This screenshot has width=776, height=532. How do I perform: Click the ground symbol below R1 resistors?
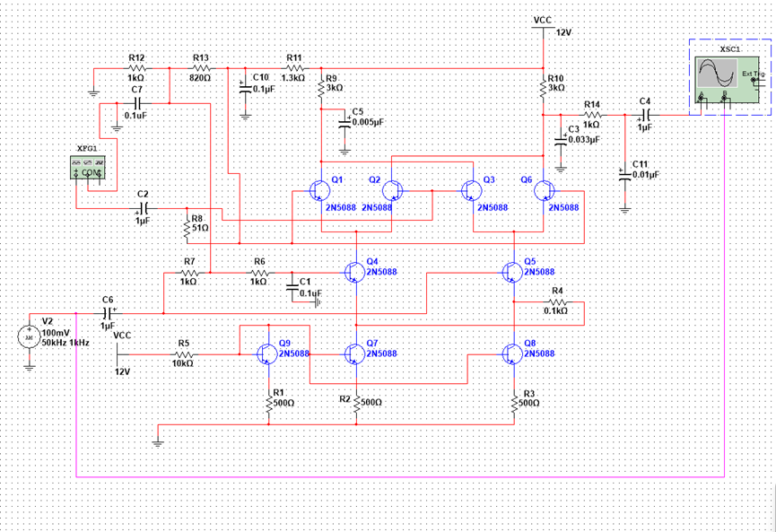(x=158, y=442)
